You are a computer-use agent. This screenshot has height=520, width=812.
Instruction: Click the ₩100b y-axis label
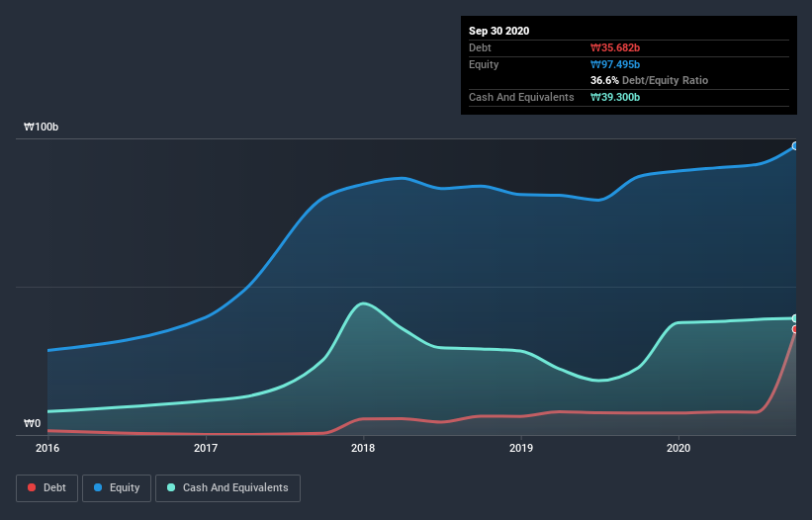coord(42,127)
